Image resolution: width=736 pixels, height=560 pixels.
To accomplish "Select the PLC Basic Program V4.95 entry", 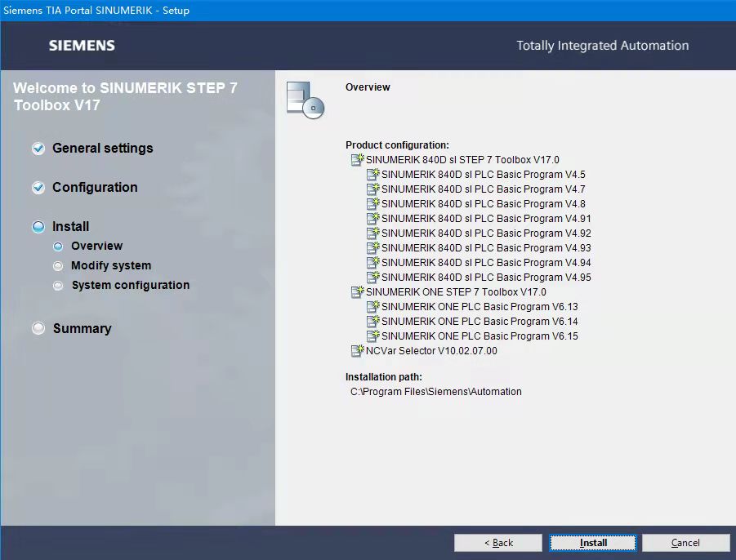I will pos(486,278).
